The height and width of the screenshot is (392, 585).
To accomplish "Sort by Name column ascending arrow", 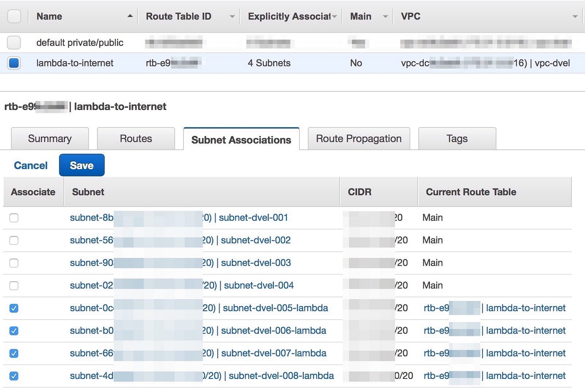I will [130, 16].
